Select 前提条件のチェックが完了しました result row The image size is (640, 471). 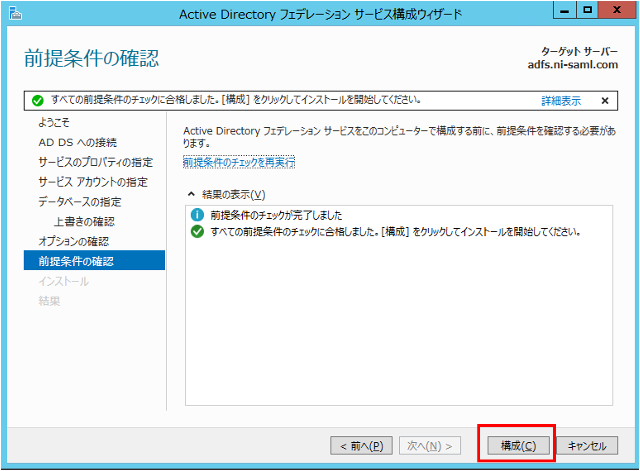(276, 215)
